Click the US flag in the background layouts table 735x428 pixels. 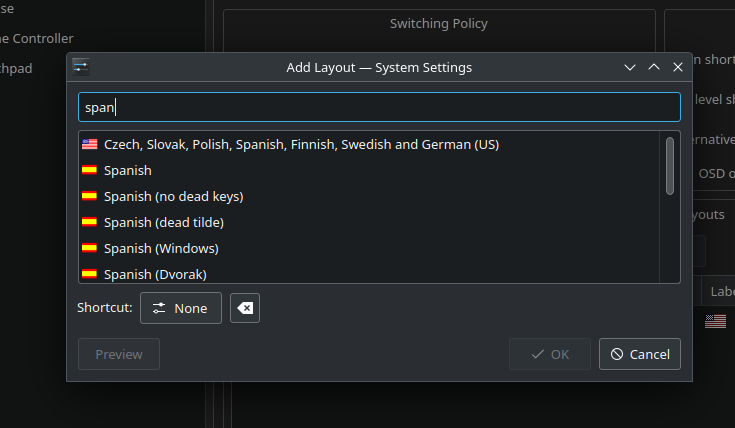click(715, 321)
